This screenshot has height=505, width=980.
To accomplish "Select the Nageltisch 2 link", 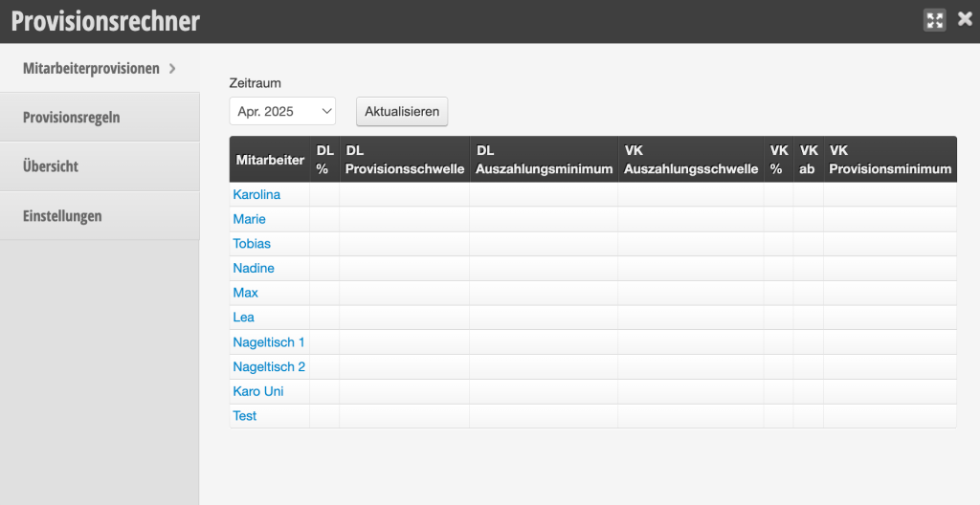I will click(269, 366).
